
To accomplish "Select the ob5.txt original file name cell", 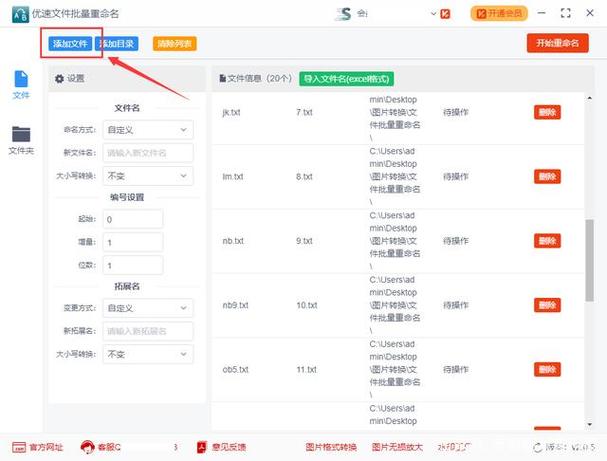I will tap(235, 370).
